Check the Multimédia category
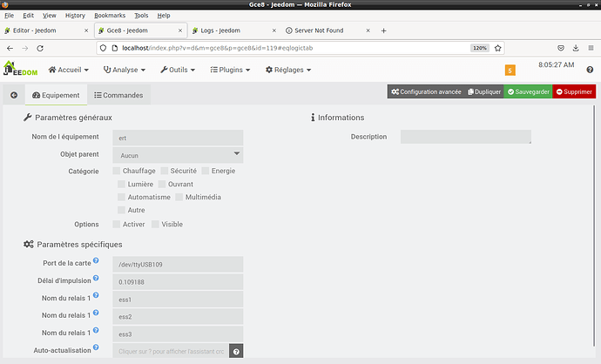The height and width of the screenshot is (364, 601). (x=179, y=198)
